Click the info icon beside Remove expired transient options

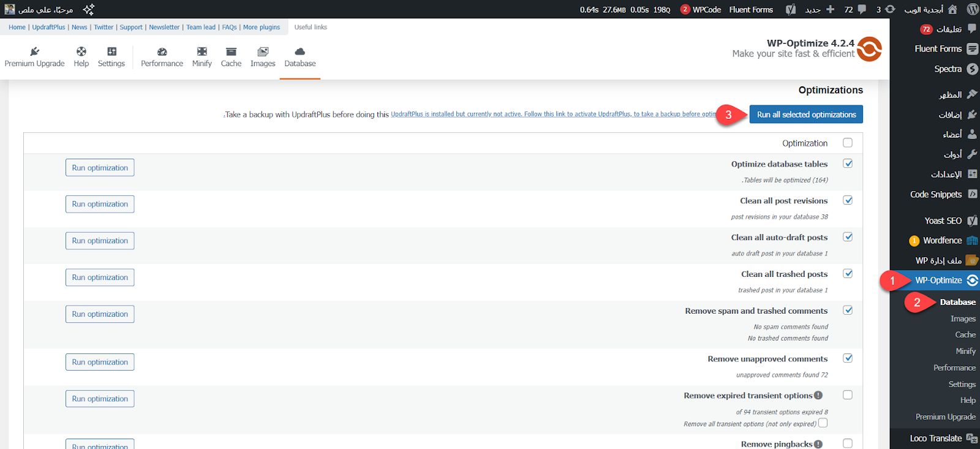818,396
